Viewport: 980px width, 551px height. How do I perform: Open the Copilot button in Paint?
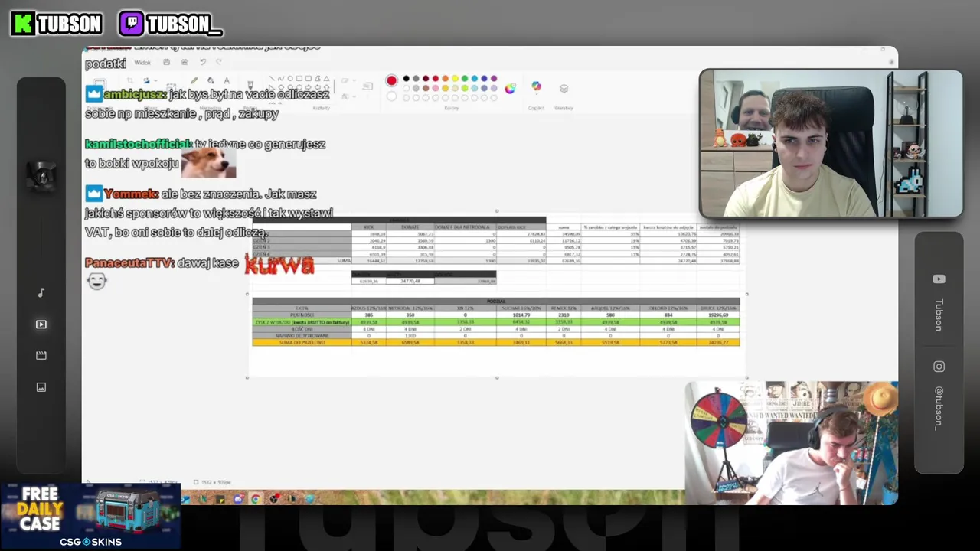pyautogui.click(x=536, y=87)
